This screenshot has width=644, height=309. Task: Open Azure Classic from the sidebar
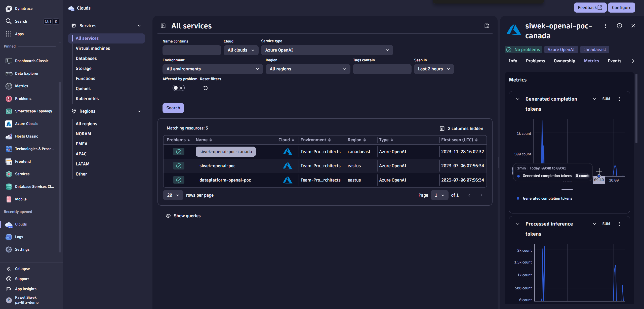(x=26, y=124)
